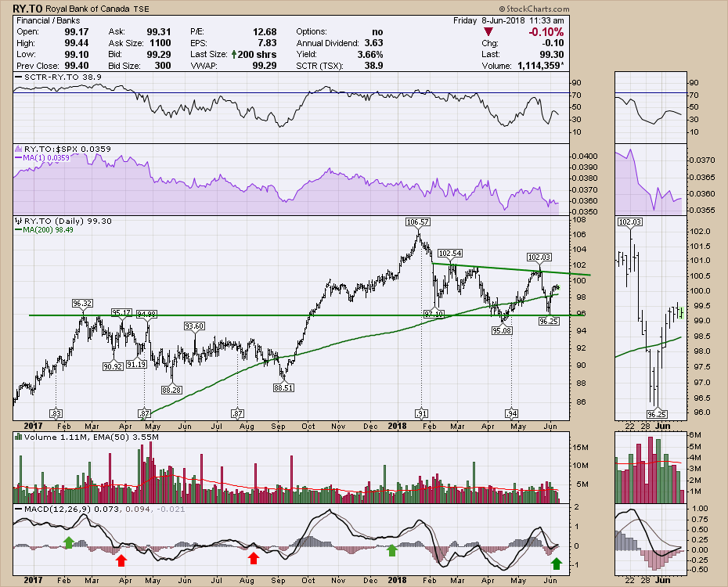Click the Financial / Banks sector text

click(49, 20)
